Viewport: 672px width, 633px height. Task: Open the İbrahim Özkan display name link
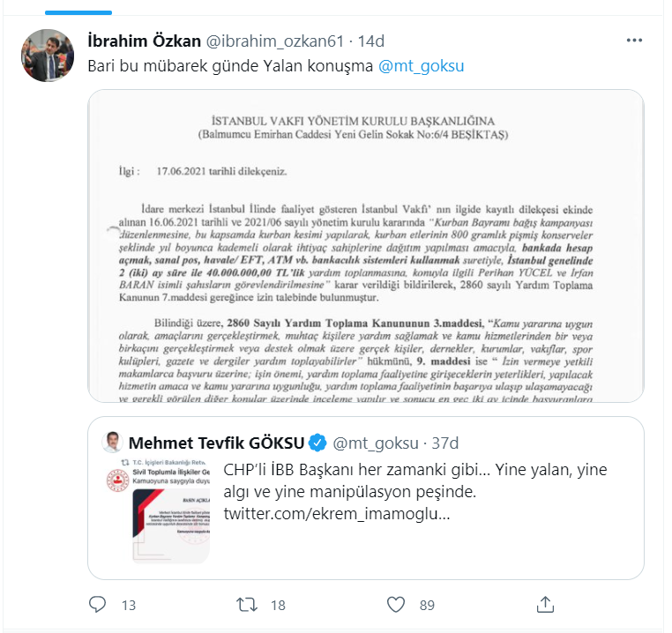coord(144,41)
